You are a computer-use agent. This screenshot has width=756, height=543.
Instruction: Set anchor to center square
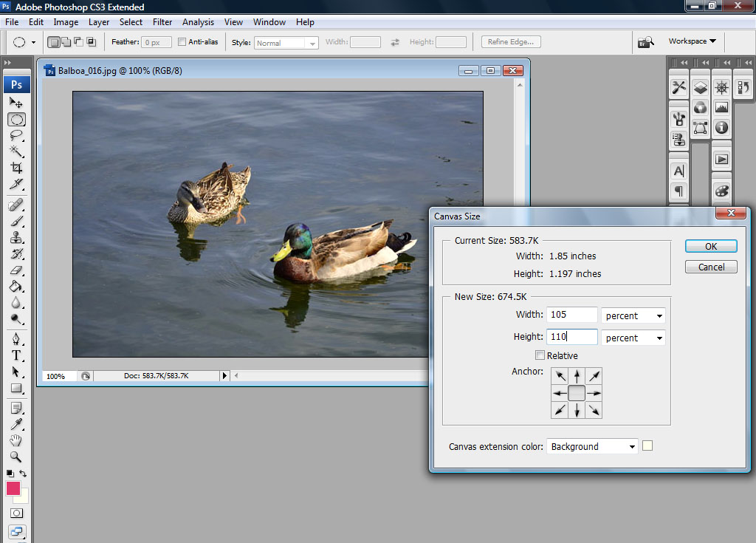(577, 393)
